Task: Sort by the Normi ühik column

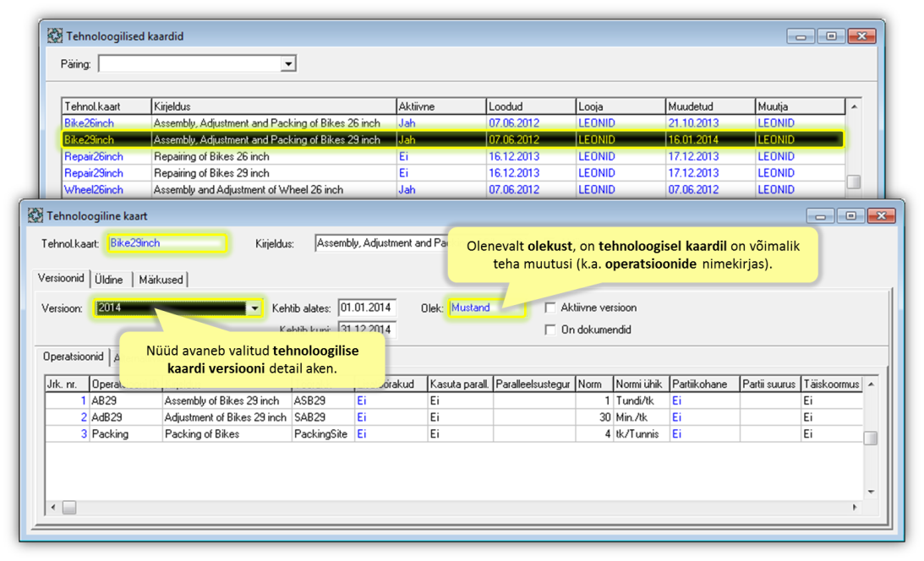Action: (x=641, y=384)
